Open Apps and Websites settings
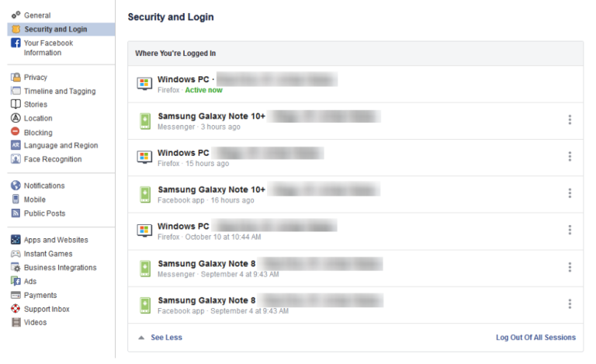Viewport: 596px width, 364px height. coord(56,240)
